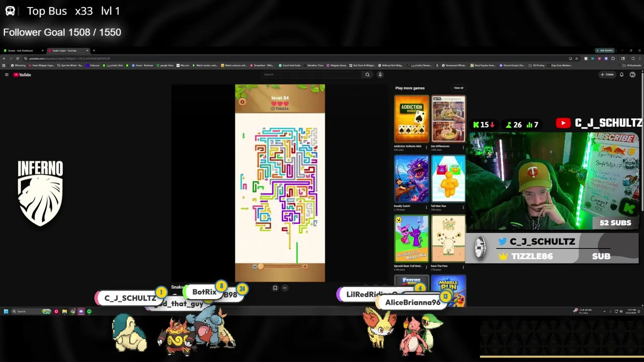Viewport: 644px width, 362px height.
Task: Start voice search with the microphone
Action: click(380, 74)
